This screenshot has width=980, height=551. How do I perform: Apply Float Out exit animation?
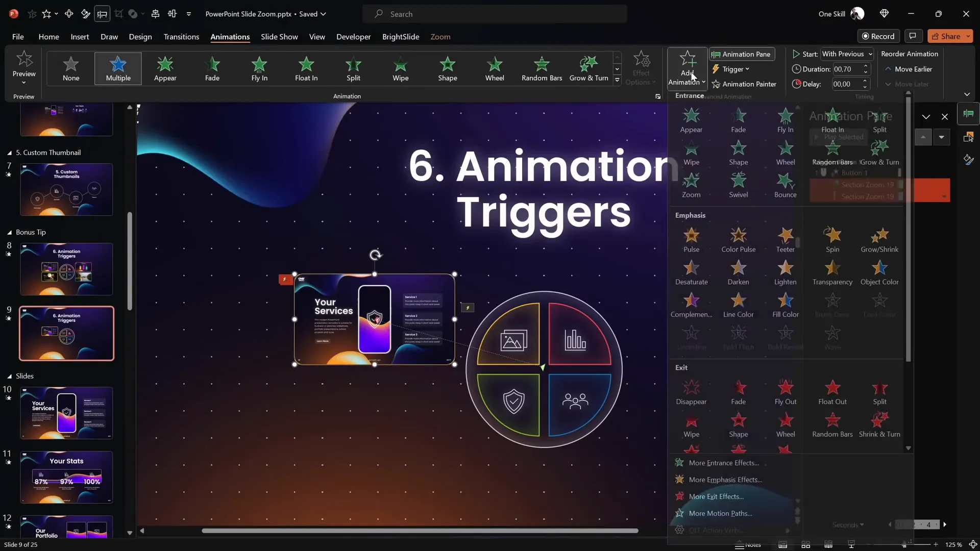click(x=832, y=392)
